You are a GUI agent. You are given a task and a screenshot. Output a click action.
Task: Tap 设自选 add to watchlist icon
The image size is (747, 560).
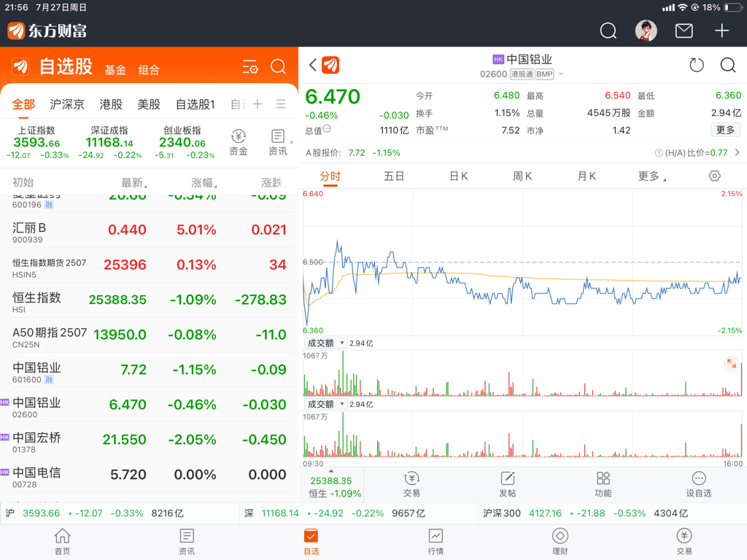point(699,484)
